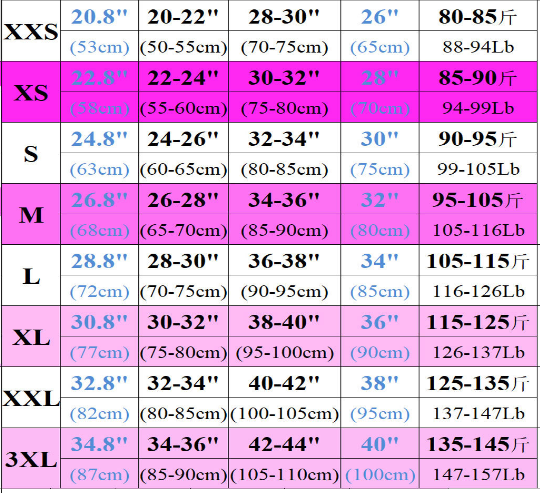The height and width of the screenshot is (493, 540).
Task: Click the 36-38" cell in L row
Action: pyautogui.click(x=284, y=260)
